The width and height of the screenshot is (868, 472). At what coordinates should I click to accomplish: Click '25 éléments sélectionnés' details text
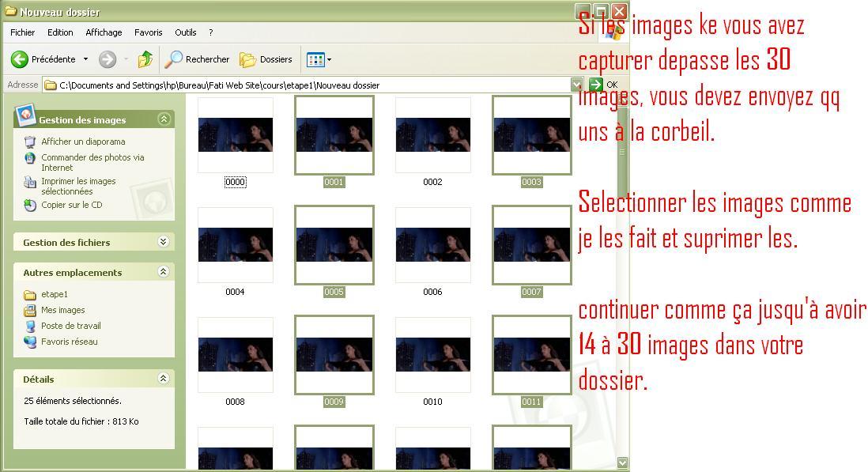73,401
